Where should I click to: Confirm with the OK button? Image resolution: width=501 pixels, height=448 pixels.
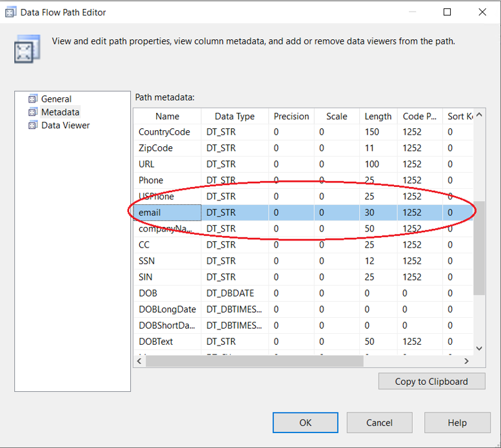click(x=306, y=423)
